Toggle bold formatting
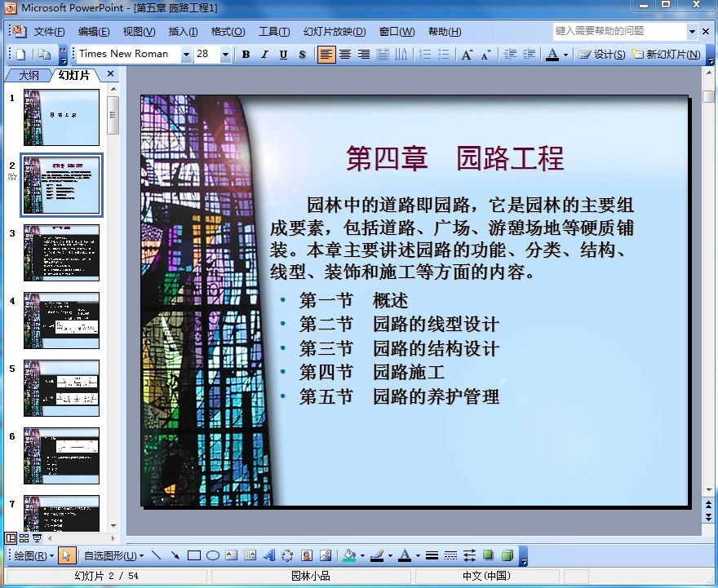This screenshot has width=718, height=588. 246,55
